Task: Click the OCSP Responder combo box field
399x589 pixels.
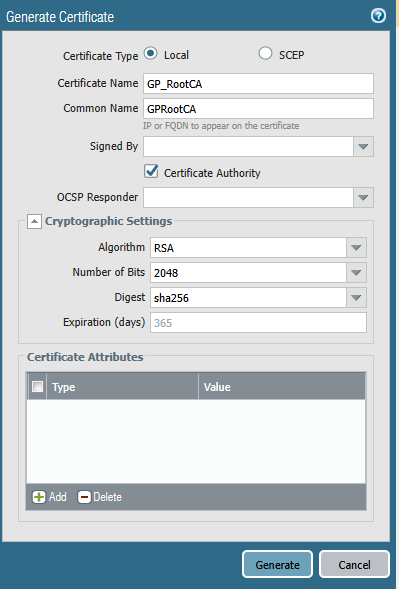Action: click(x=248, y=197)
